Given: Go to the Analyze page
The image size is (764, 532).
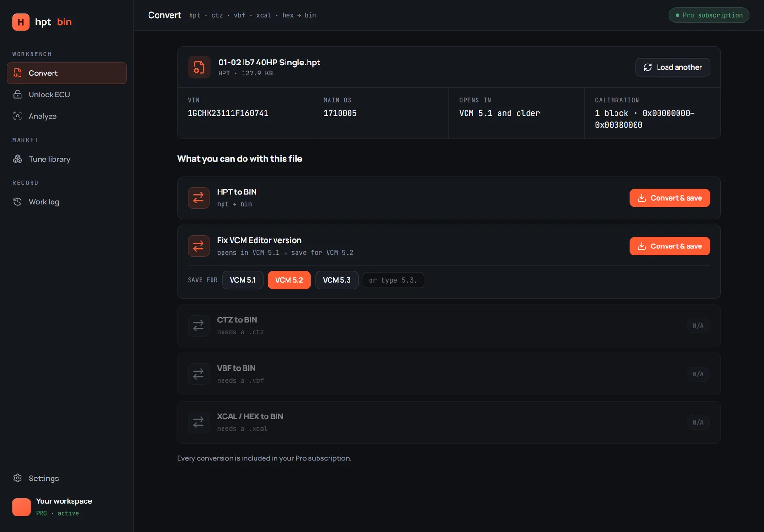Looking at the screenshot, I should (x=66, y=116).
